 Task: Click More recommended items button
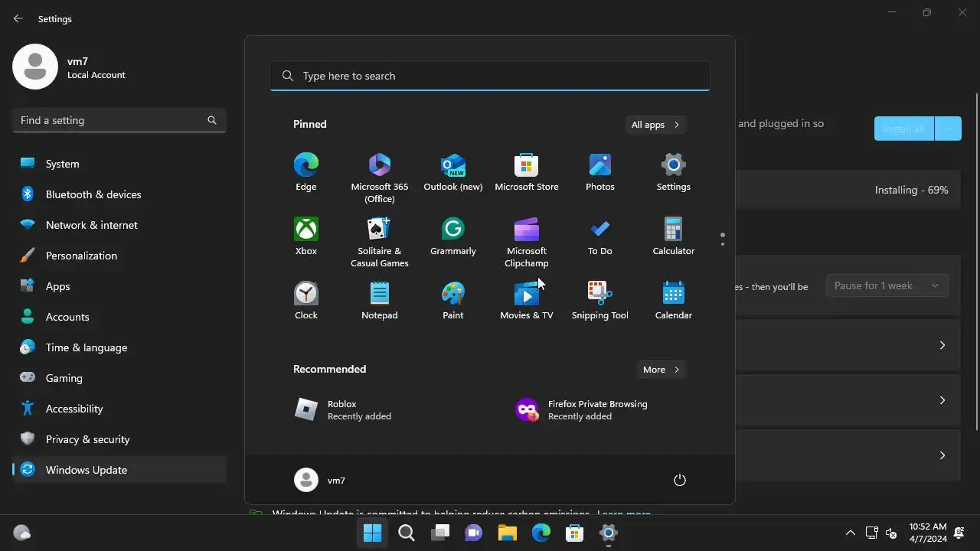661,370
